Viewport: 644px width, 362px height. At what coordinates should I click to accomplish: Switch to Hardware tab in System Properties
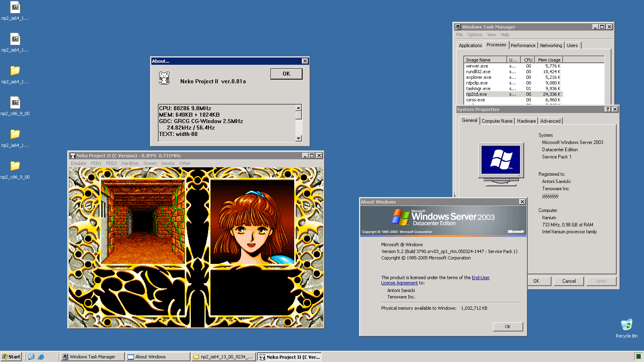coord(526,121)
